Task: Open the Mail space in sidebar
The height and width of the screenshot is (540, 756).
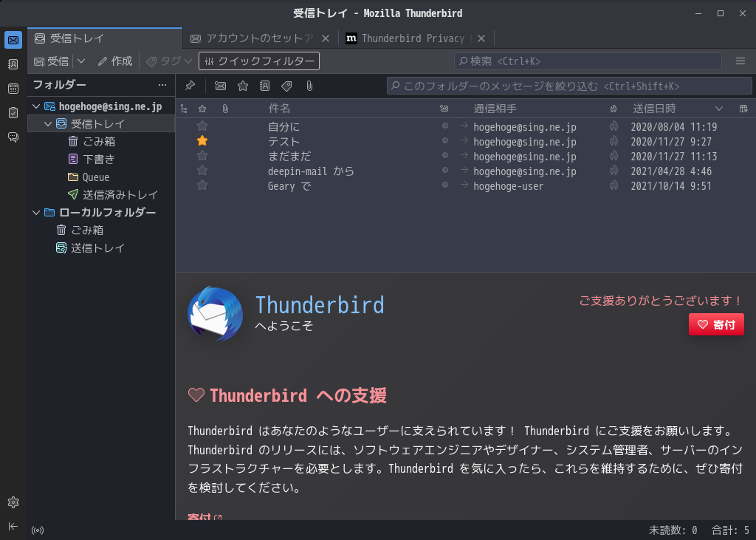Action: tap(13, 40)
